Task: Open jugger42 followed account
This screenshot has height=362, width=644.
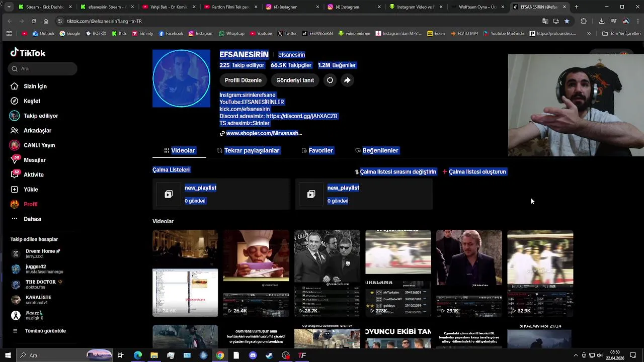Action: (37, 269)
